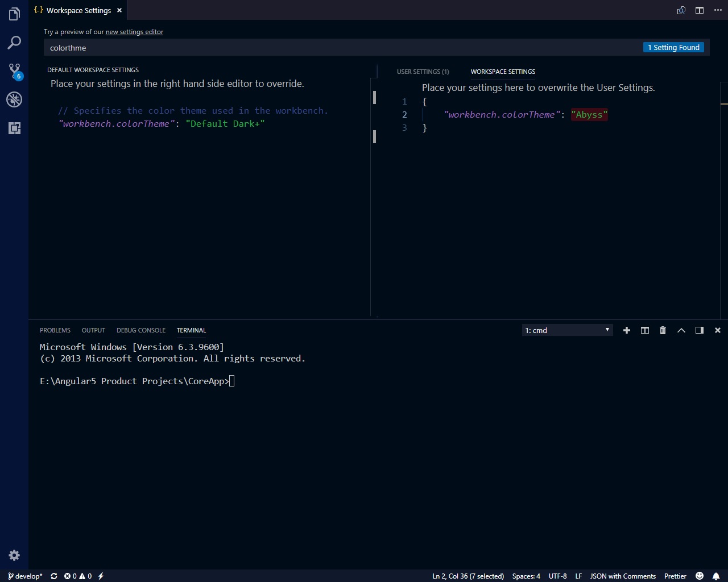The width and height of the screenshot is (728, 582).
Task: Open the Manage gear menu
Action: [x=14, y=555]
